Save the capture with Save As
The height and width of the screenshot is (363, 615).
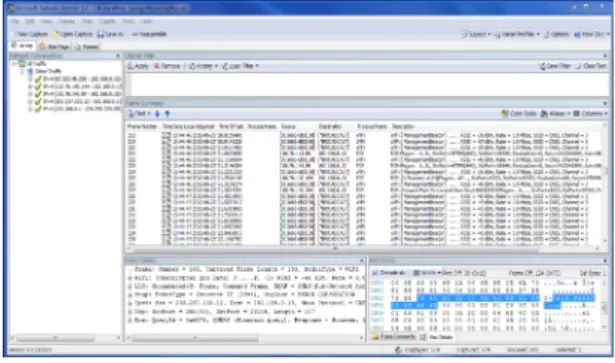coord(110,34)
